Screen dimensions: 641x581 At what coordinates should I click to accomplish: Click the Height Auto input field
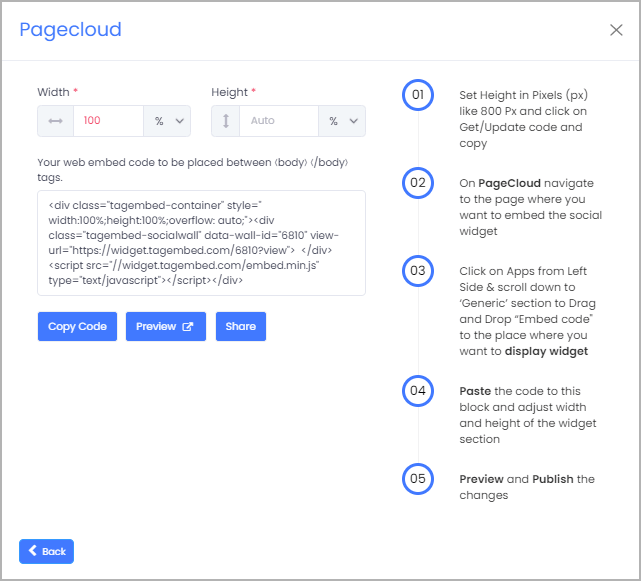pyautogui.click(x=279, y=121)
